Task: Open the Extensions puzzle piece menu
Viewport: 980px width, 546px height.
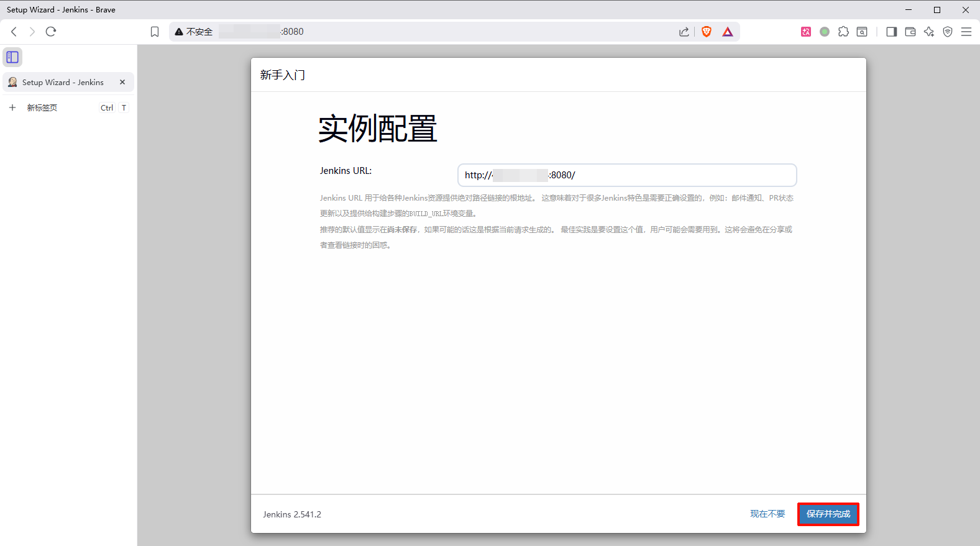Action: (x=843, y=32)
